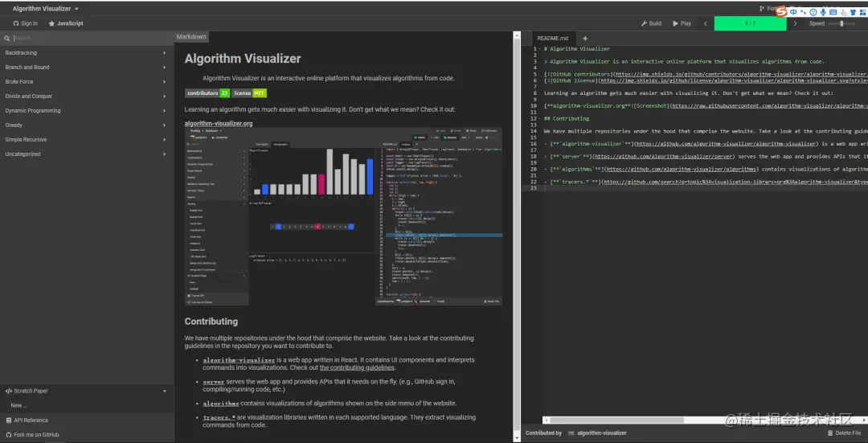Viewport: 868px width, 443px height.
Task: Follow the server repository link
Action: 213,382
